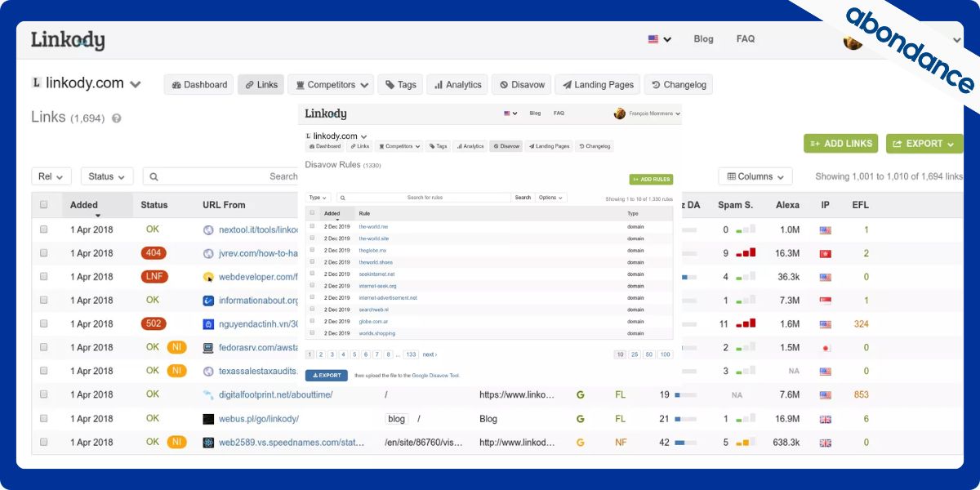Click Google icon in digitalfootprint.net row
The width and height of the screenshot is (980, 490).
pos(581,395)
